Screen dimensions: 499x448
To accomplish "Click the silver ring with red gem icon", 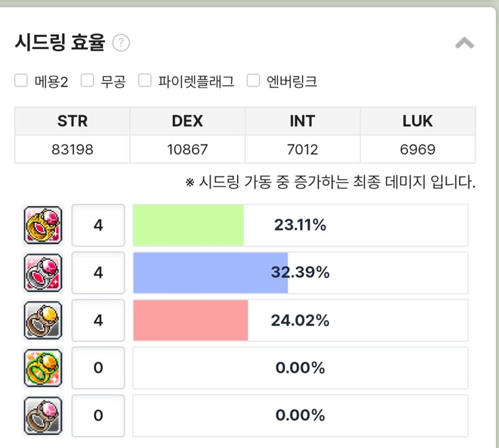I will [43, 272].
